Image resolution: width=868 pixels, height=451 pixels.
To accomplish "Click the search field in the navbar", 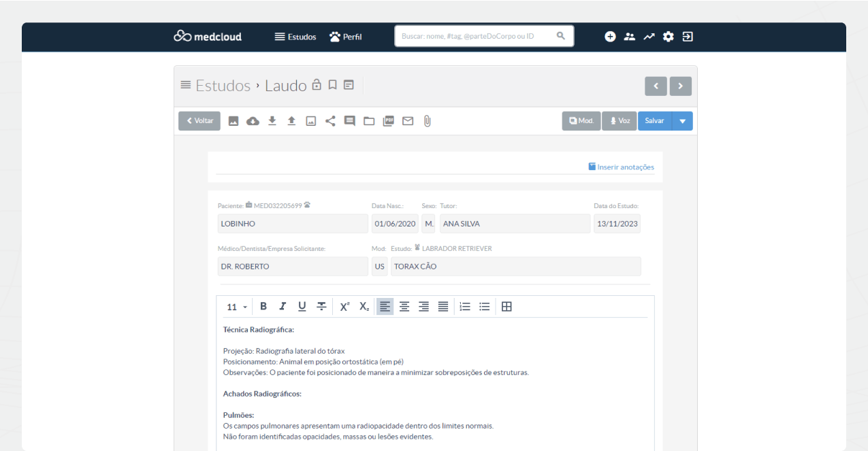I will tap(477, 36).
